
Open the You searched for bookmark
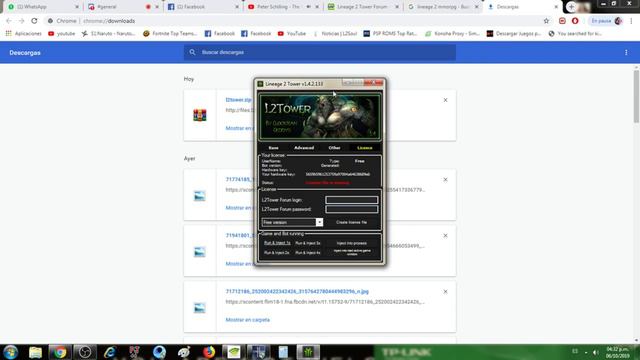[x=575, y=34]
